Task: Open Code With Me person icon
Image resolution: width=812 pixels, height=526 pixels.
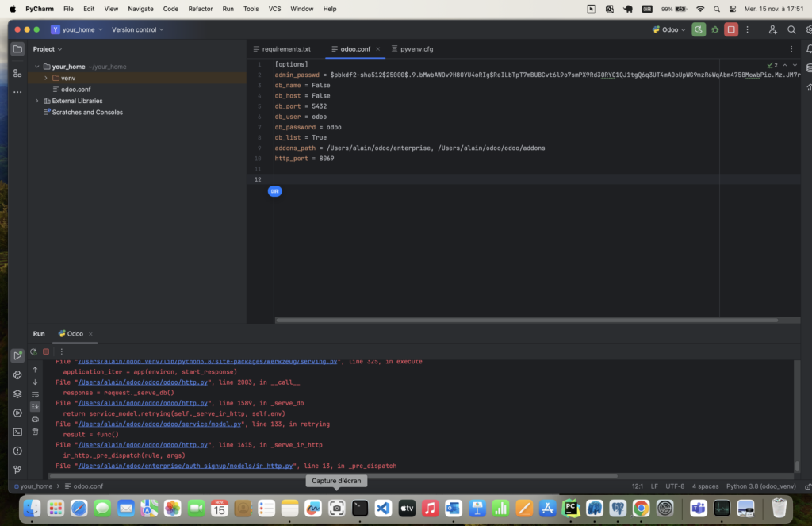Action: 772,29
